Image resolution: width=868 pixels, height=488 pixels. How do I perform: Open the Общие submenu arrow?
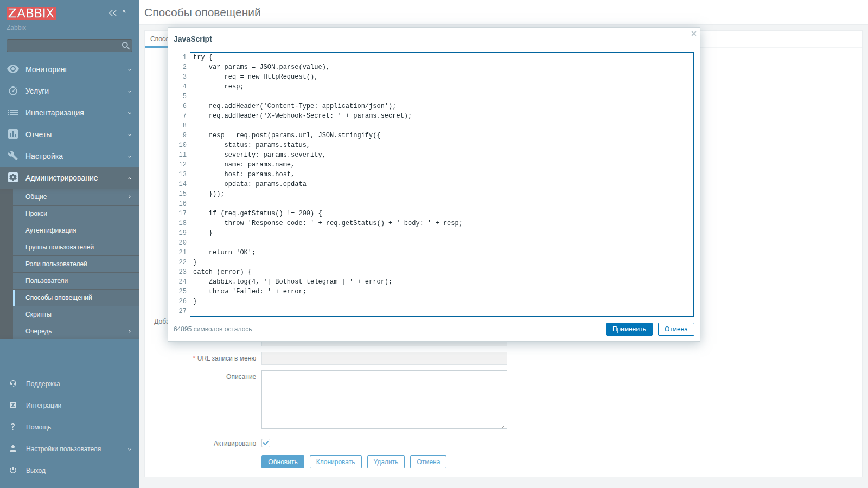pos(130,197)
